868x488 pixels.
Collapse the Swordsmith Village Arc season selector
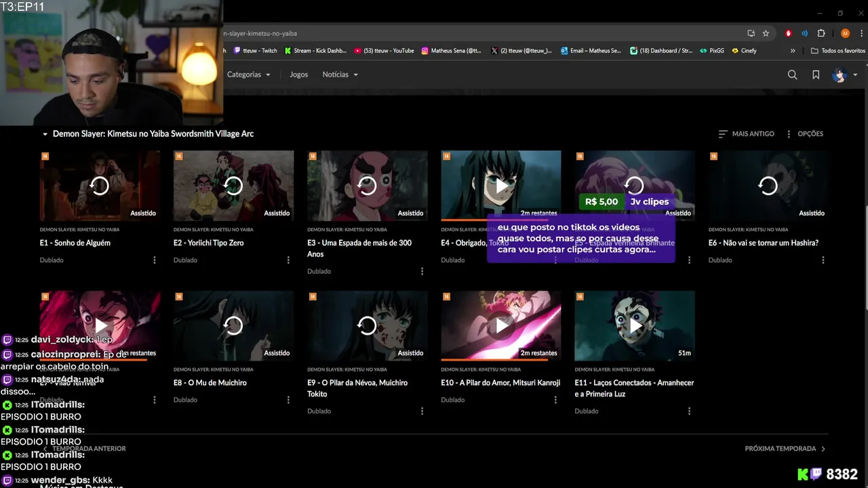[x=147, y=134]
